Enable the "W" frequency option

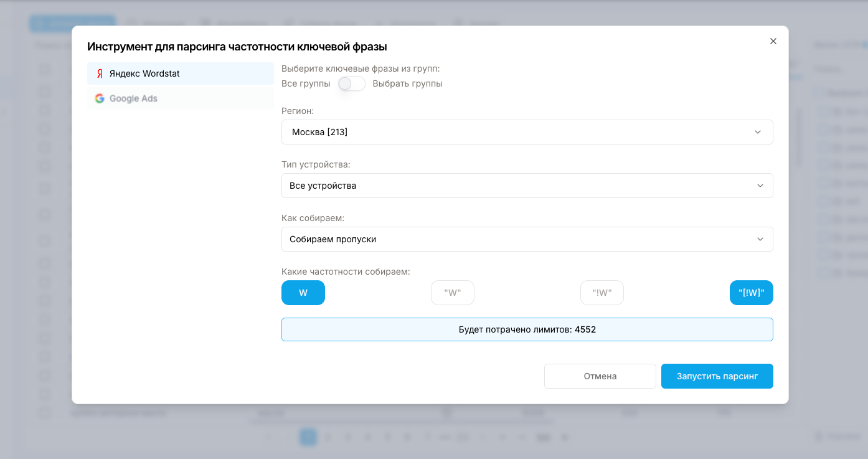coord(452,292)
